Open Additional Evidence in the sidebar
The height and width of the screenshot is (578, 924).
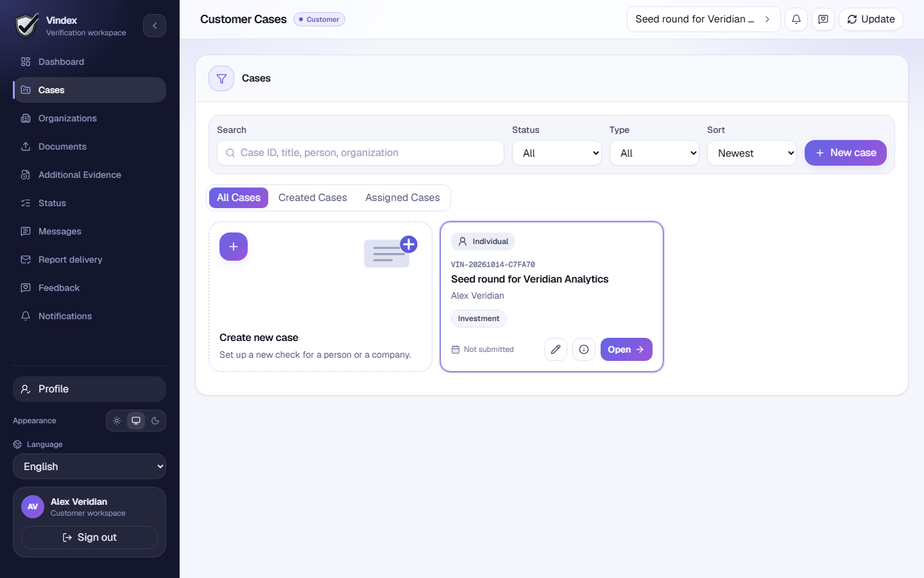pyautogui.click(x=89, y=175)
